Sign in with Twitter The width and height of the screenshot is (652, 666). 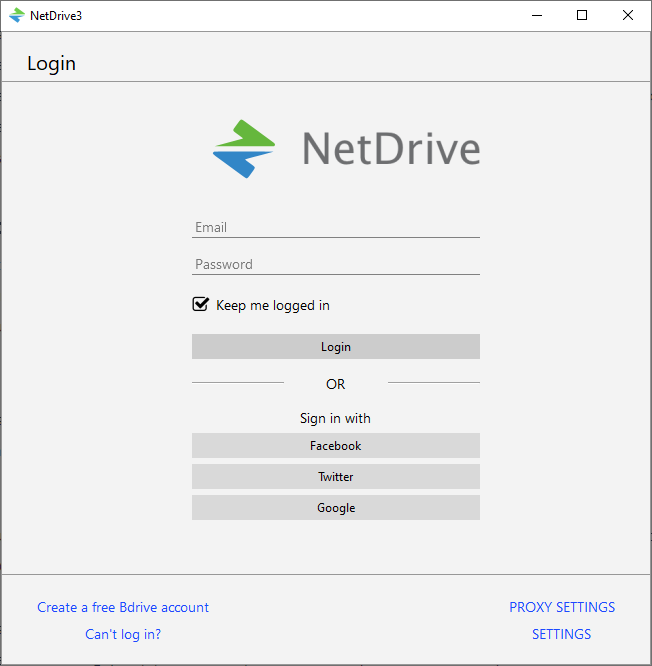(x=336, y=477)
